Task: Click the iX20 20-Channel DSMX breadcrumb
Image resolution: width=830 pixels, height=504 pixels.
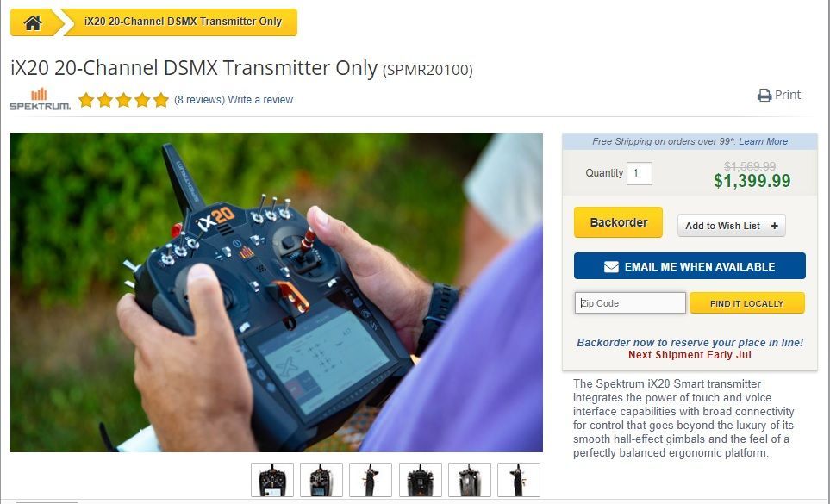Action: (x=183, y=22)
